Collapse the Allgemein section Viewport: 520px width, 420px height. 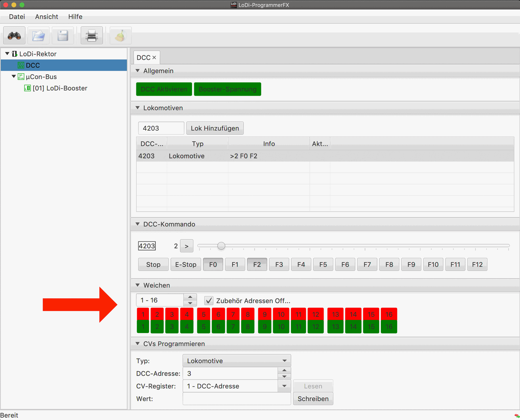pyautogui.click(x=138, y=71)
